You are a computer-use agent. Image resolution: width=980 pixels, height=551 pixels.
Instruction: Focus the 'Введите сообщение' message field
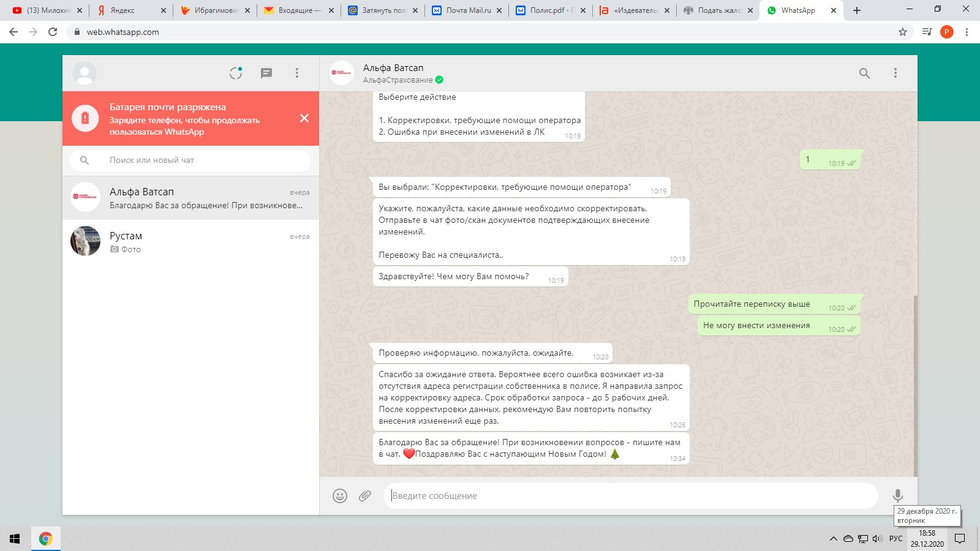(631, 496)
